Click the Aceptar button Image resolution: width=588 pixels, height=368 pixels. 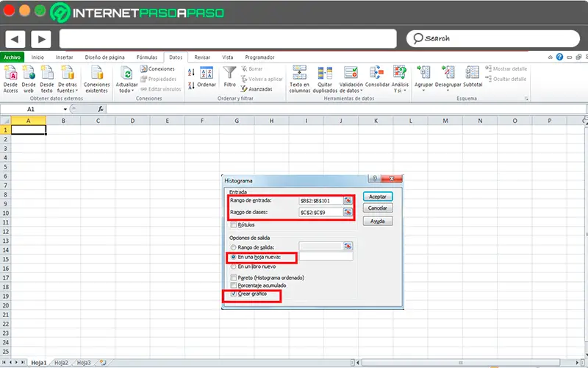[x=378, y=197]
